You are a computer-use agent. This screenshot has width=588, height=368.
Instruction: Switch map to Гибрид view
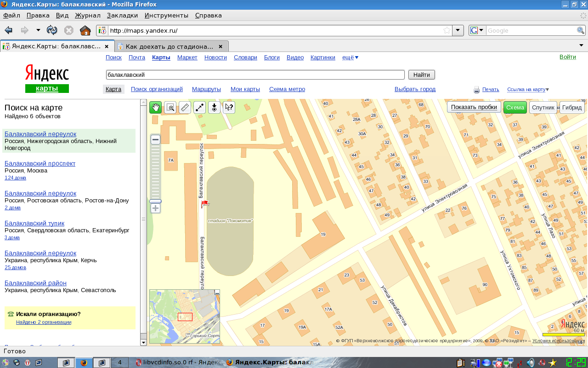572,108
